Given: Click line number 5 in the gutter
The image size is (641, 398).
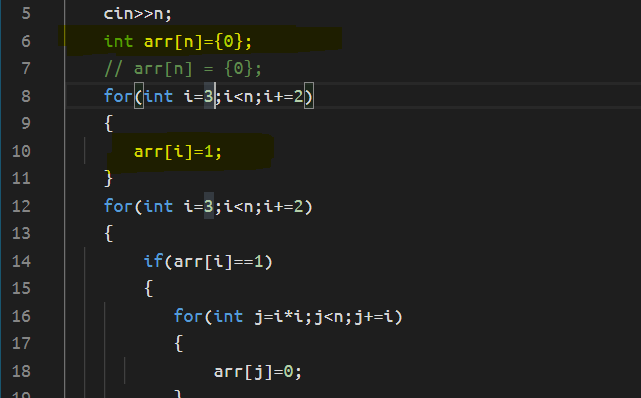Looking at the screenshot, I should 26,13.
